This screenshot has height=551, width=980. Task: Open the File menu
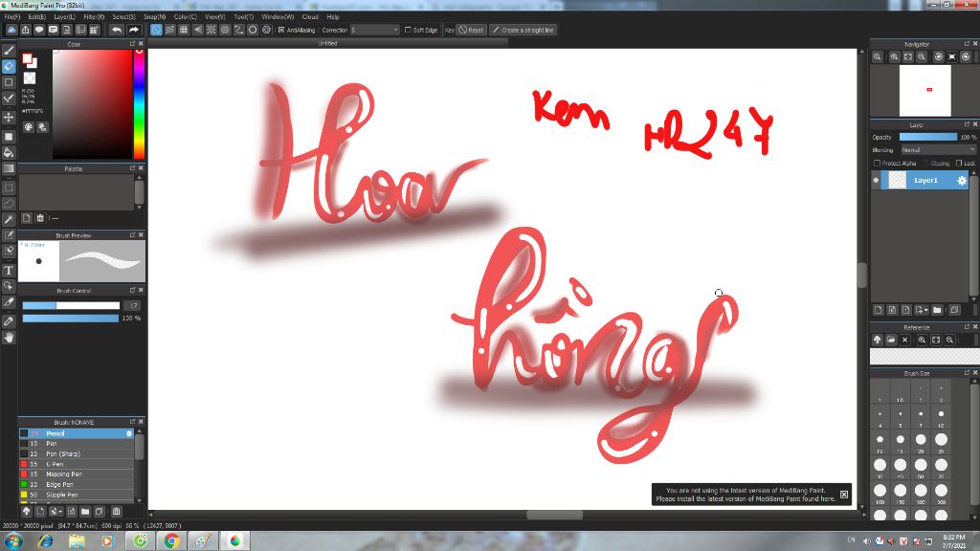click(x=12, y=17)
